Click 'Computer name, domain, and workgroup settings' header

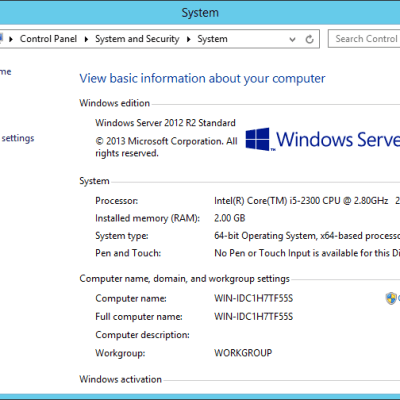pyautogui.click(x=184, y=279)
